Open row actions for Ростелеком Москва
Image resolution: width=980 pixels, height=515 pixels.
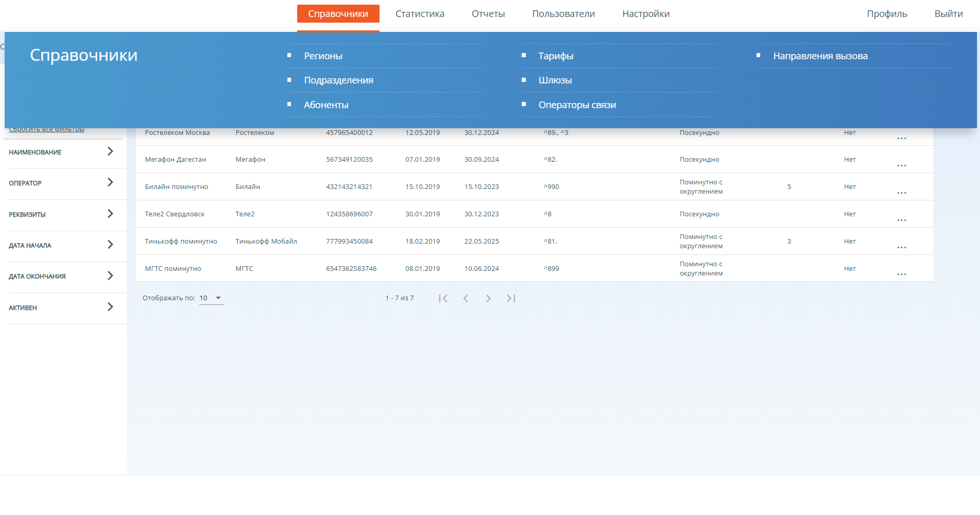901,138
